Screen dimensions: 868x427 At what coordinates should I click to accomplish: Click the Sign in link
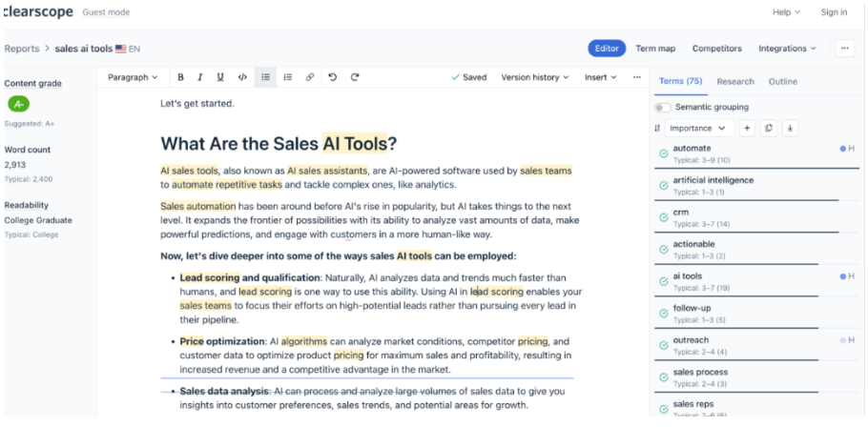point(834,12)
